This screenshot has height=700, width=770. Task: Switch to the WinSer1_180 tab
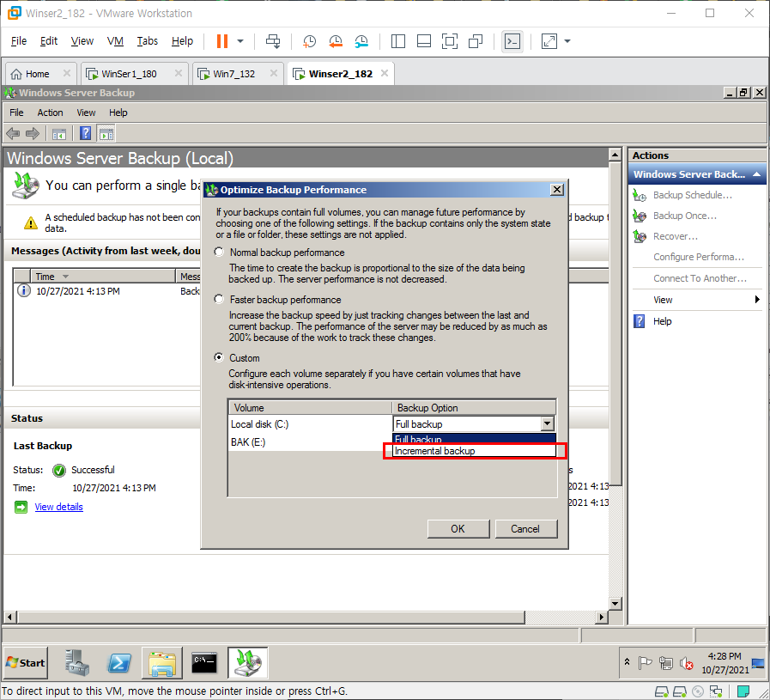129,74
